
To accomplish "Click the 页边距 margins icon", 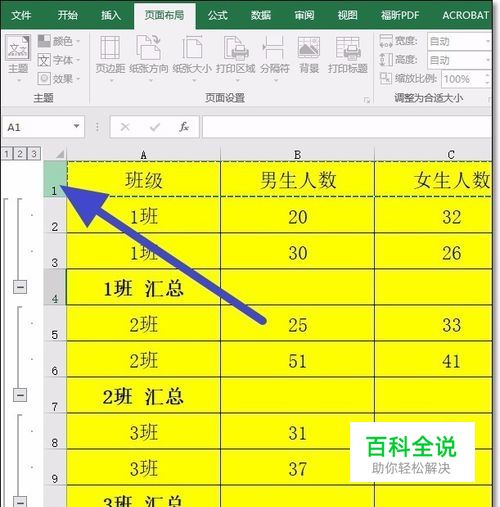I will coord(110,48).
